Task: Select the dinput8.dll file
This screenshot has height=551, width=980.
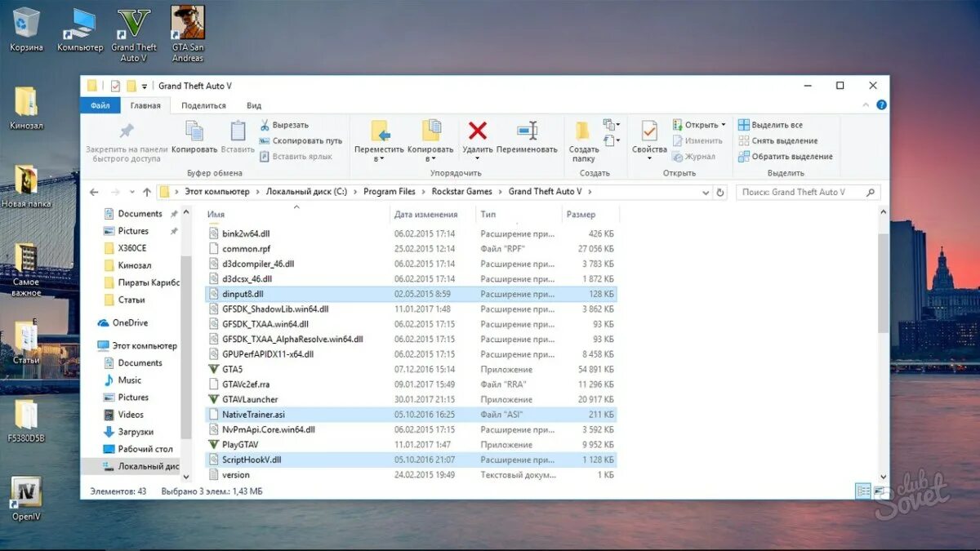Action: pos(411,294)
